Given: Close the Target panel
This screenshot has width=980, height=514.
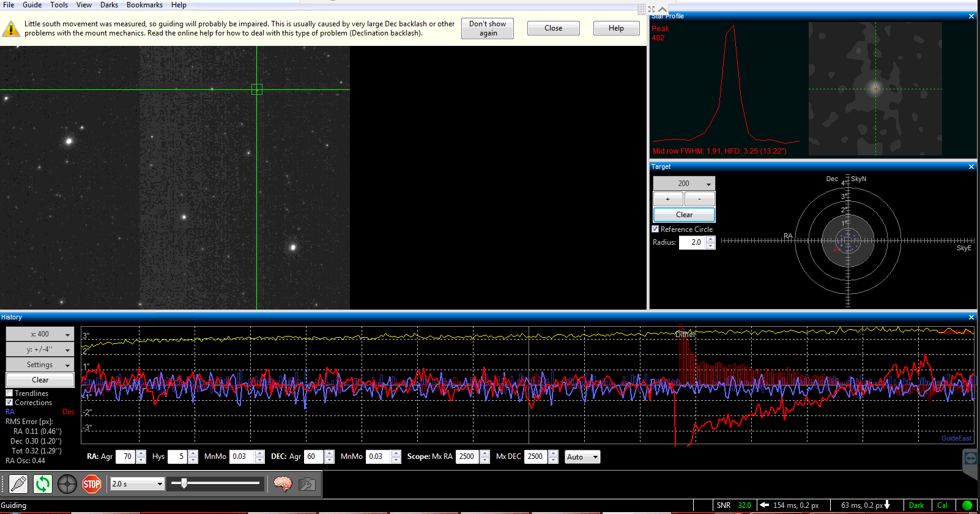Looking at the screenshot, I should click(971, 166).
